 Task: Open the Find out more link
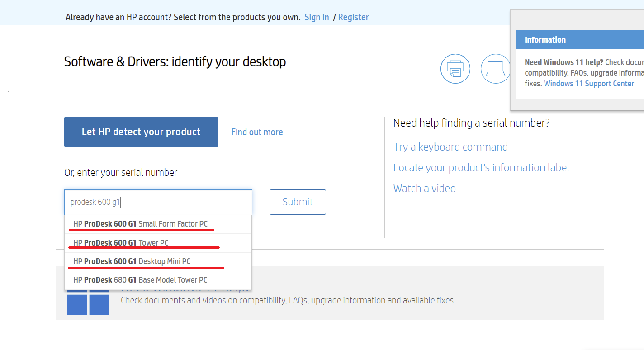tap(257, 132)
